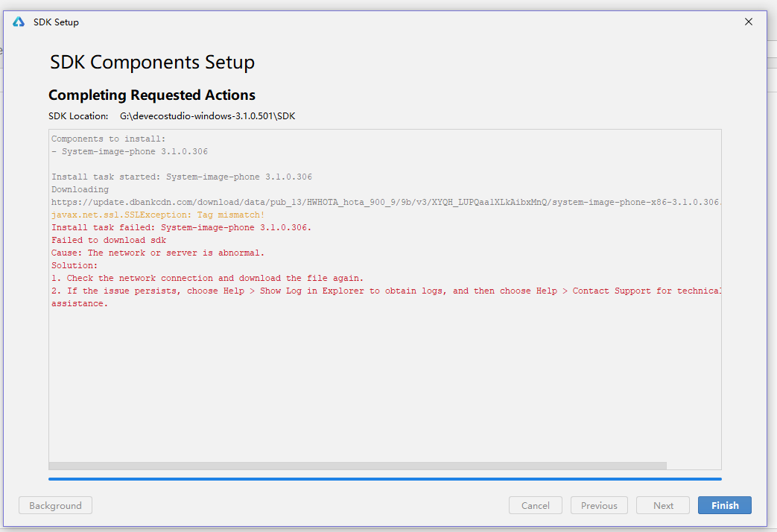The height and width of the screenshot is (532, 777).
Task: Click the 'Downloading' log line
Action: pos(80,189)
